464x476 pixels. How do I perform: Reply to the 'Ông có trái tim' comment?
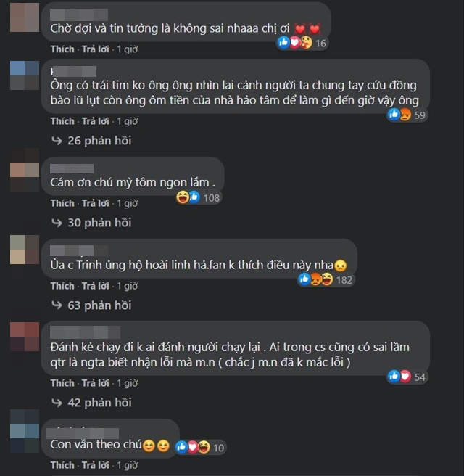pyautogui.click(x=96, y=121)
